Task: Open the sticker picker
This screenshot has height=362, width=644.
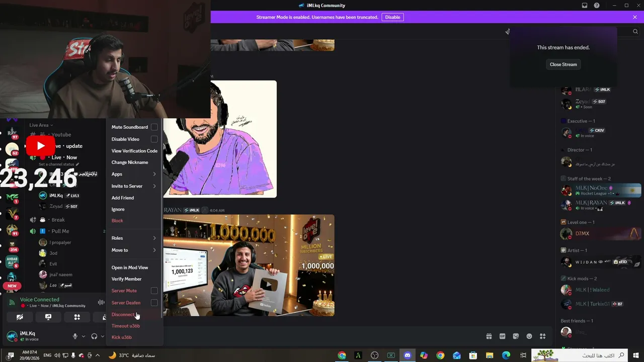Action: point(516,336)
